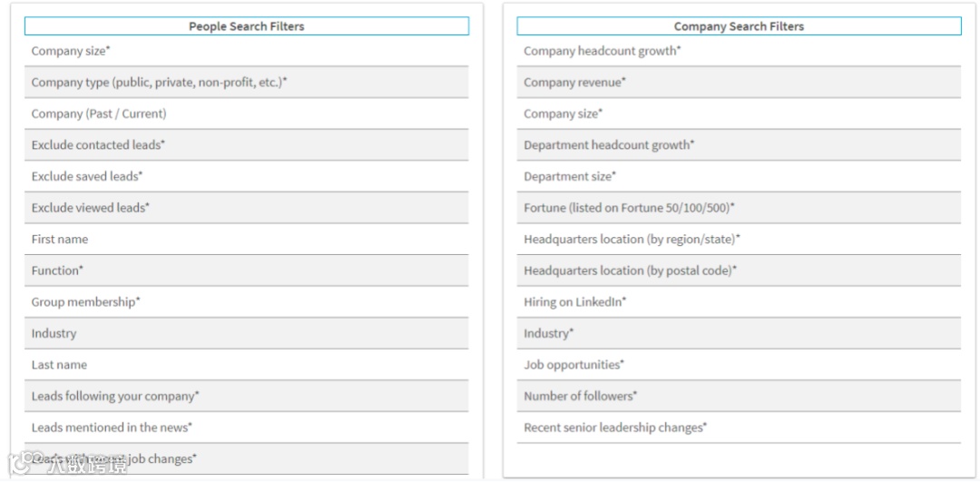980x482 pixels.
Task: Select Company type row in People filters
Action: (x=159, y=83)
